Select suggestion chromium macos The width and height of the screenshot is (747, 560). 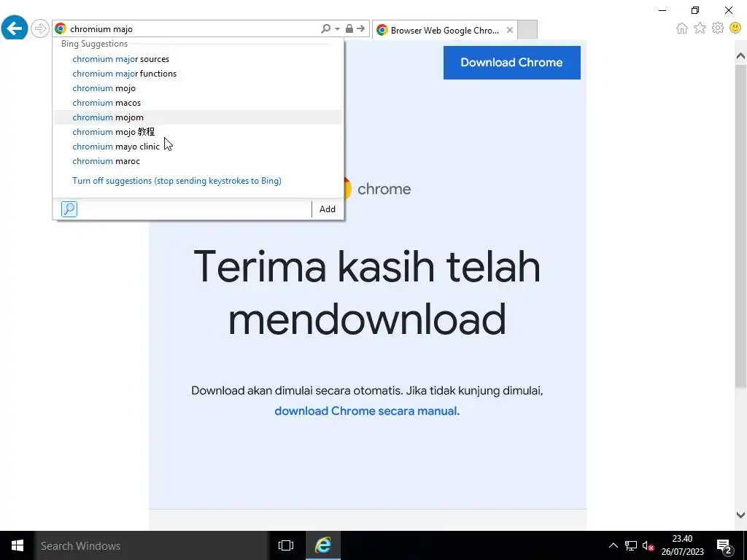click(x=198, y=103)
